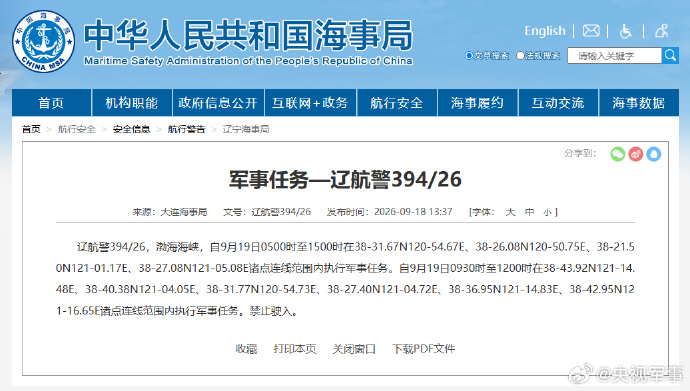Image resolution: width=690 pixels, height=391 pixels.
Task: Open the 航行安全 navigation menu
Action: pyautogui.click(x=396, y=102)
